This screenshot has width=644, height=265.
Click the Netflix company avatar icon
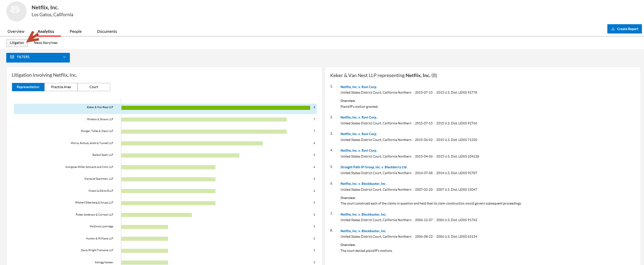[x=16, y=11]
